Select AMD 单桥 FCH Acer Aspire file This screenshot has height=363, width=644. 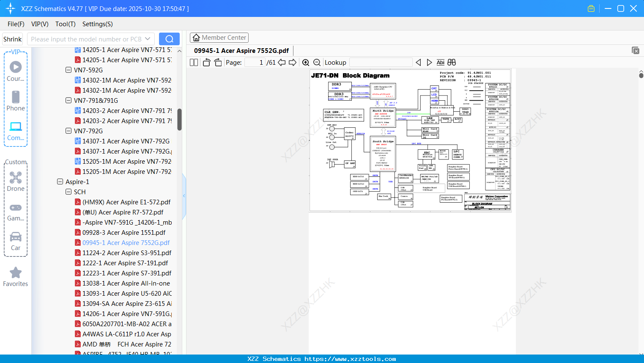point(127,344)
